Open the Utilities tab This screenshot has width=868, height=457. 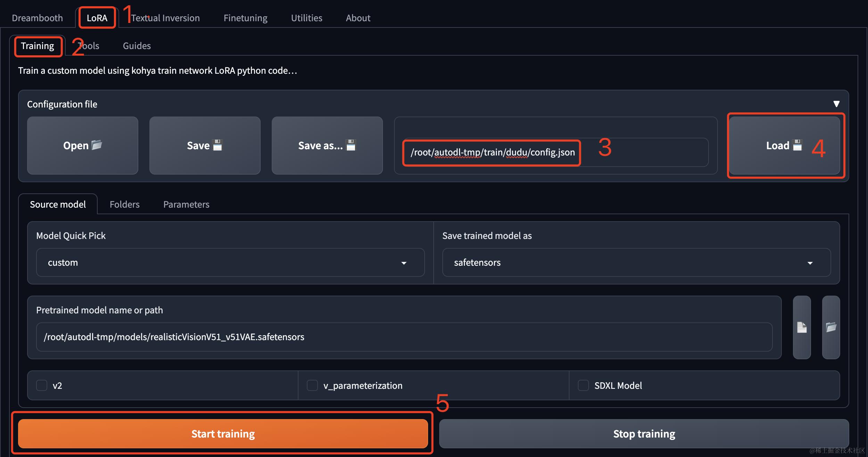[x=306, y=18]
